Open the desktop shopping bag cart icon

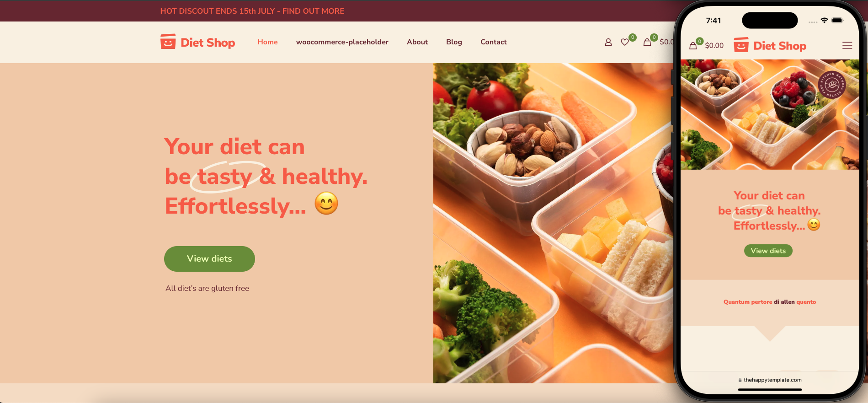pos(647,42)
